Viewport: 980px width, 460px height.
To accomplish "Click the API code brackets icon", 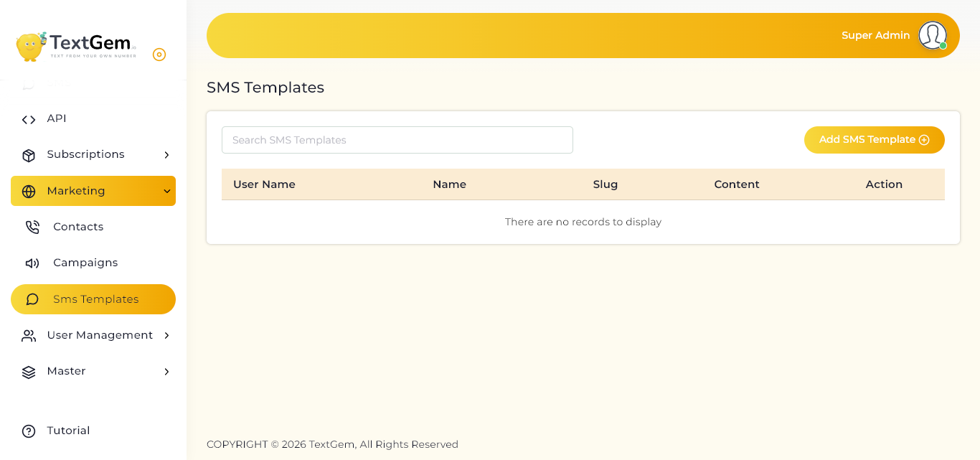I will pyautogui.click(x=29, y=120).
